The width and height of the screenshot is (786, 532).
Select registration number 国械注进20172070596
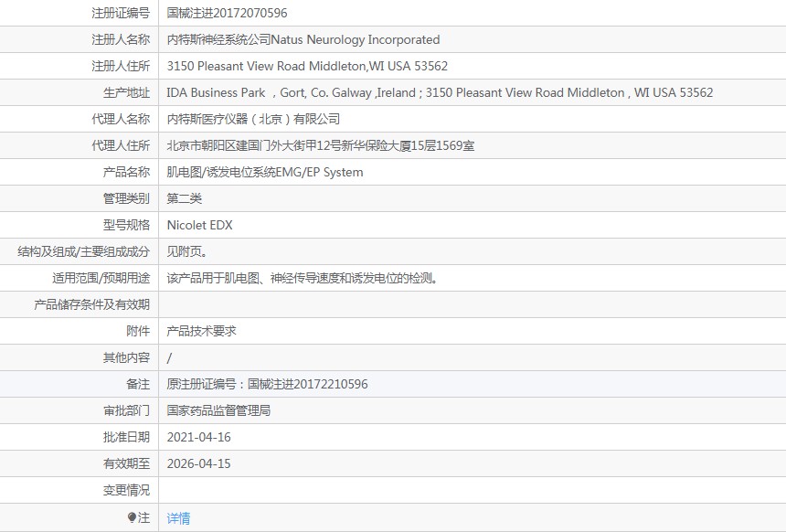[x=227, y=13]
